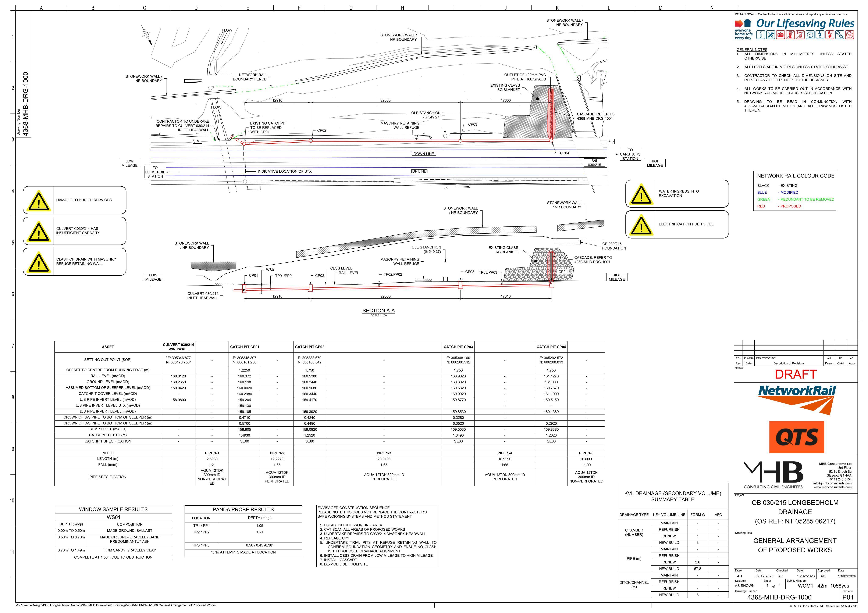Click 'GREEN - REDUNDANT TO BE REMOVED' legend entry
Viewport: 868px width, 613px height.
click(795, 200)
